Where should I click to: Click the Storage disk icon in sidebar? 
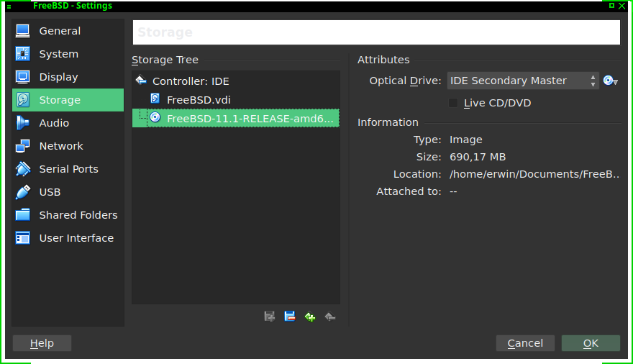click(22, 100)
